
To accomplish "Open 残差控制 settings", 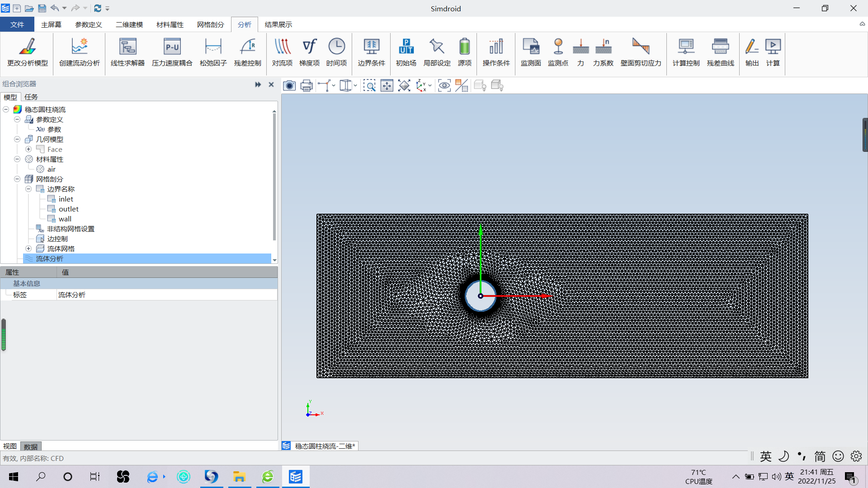I will pos(247,52).
